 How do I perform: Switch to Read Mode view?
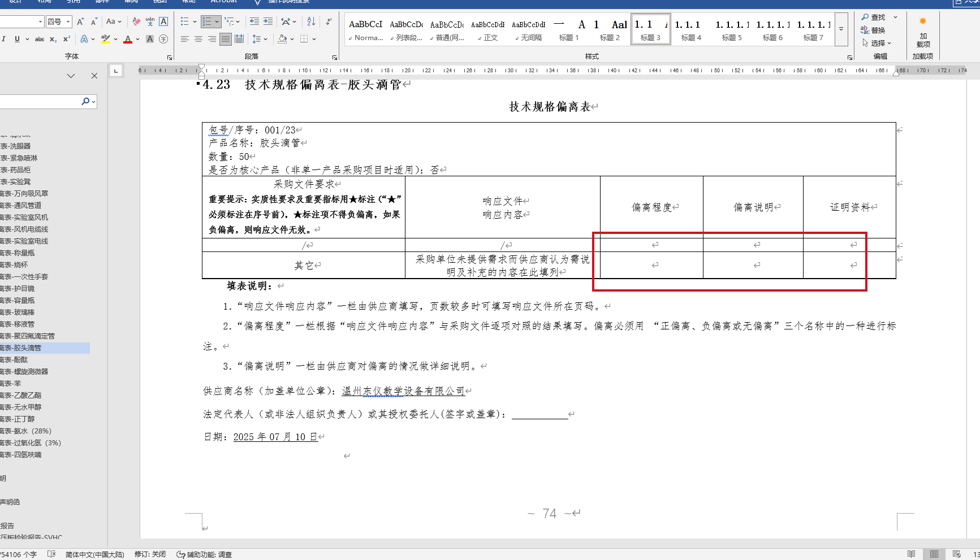pos(911,554)
